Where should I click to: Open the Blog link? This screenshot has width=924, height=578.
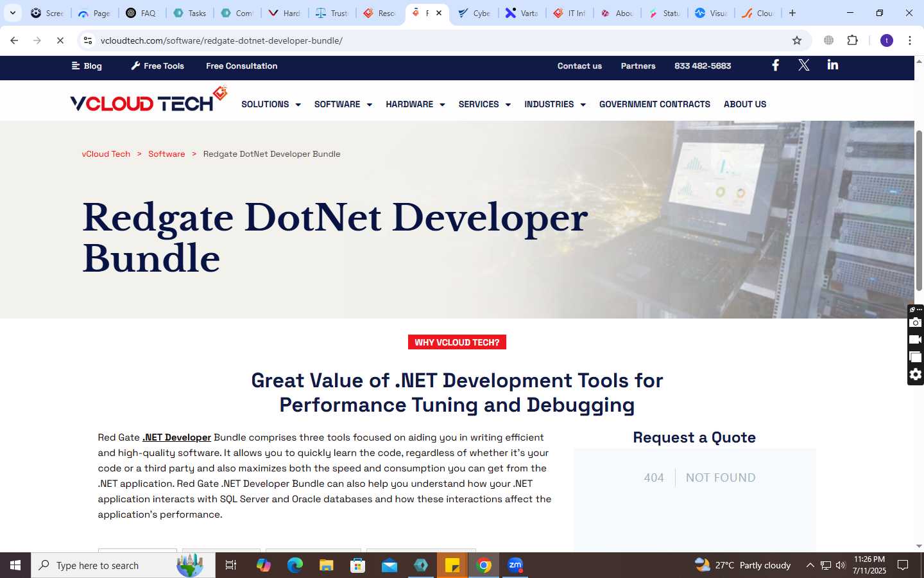coord(87,66)
